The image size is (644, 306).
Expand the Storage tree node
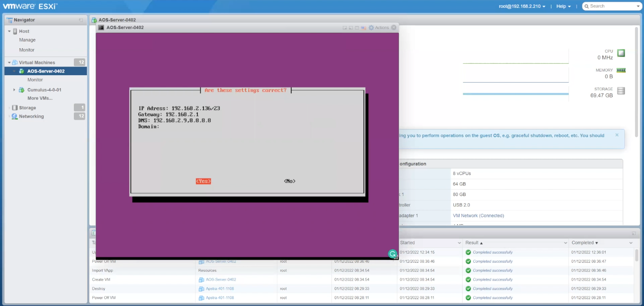[9, 108]
